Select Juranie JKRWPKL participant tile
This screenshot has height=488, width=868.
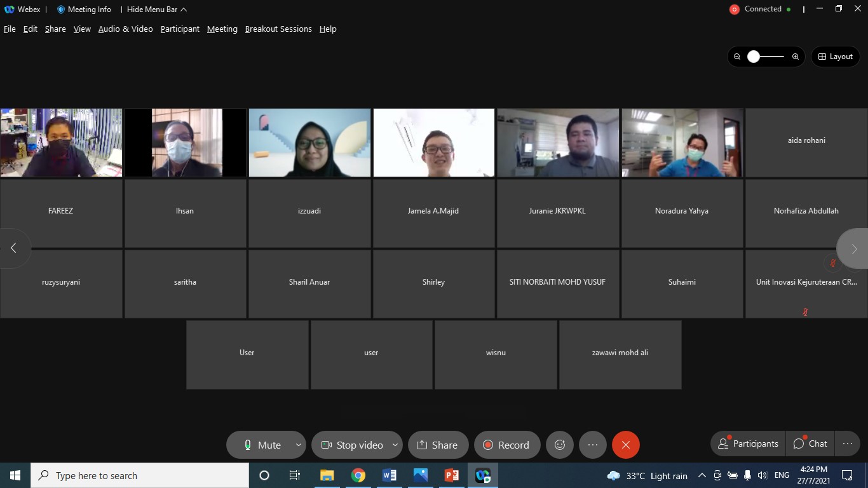coord(558,213)
